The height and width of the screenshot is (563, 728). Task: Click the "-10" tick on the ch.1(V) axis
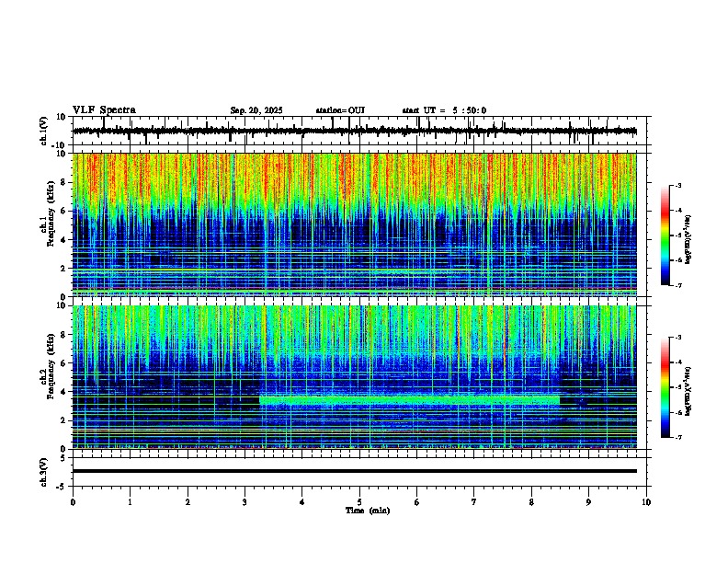60,145
